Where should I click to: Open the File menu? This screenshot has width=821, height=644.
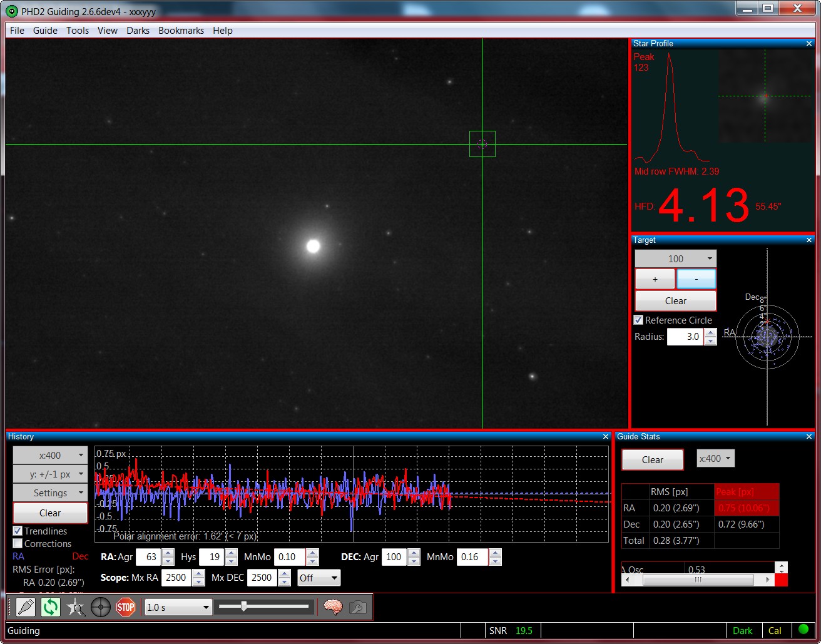17,30
